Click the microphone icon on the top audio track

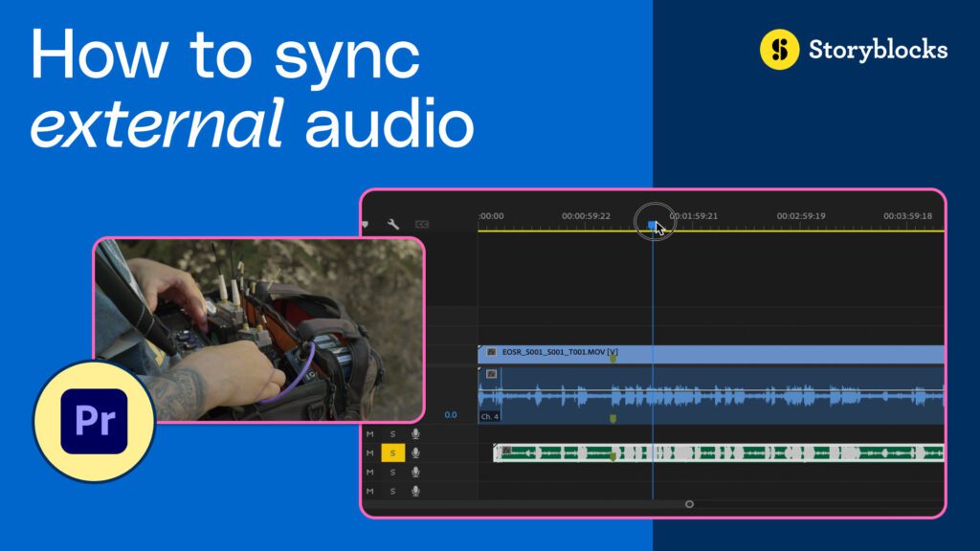[x=413, y=431]
